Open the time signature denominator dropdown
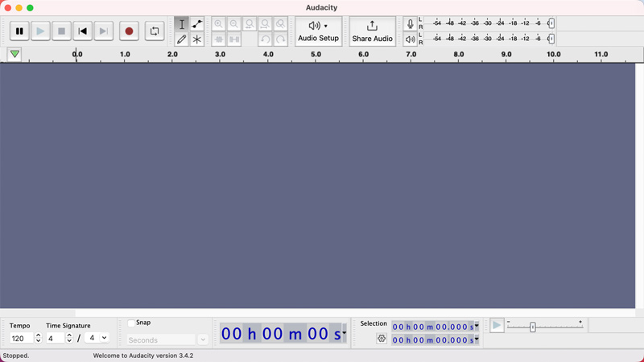 tap(97, 338)
